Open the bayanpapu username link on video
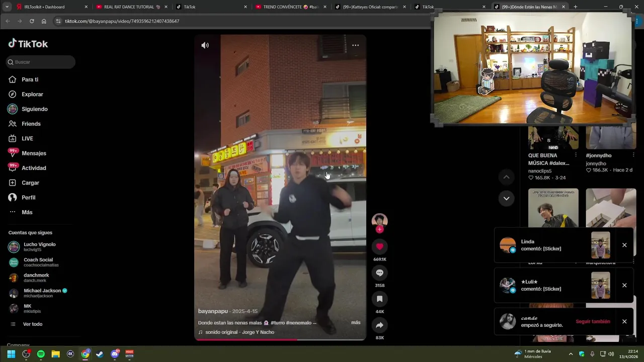644x362 pixels. tap(213, 311)
